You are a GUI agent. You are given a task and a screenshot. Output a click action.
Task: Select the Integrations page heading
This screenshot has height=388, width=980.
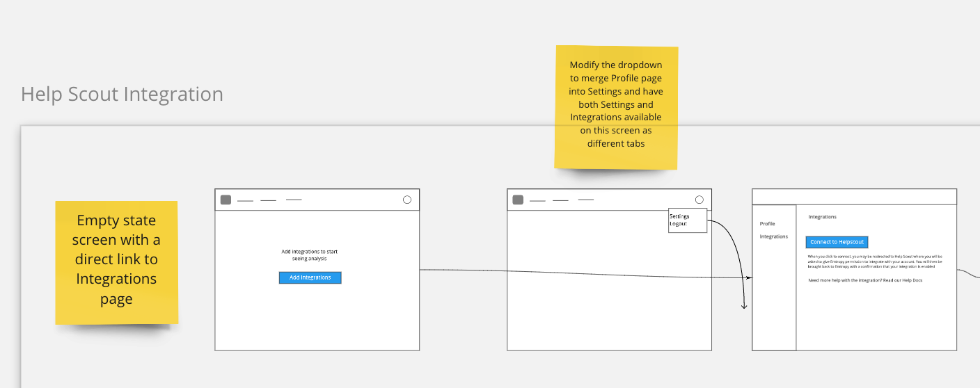(x=823, y=217)
